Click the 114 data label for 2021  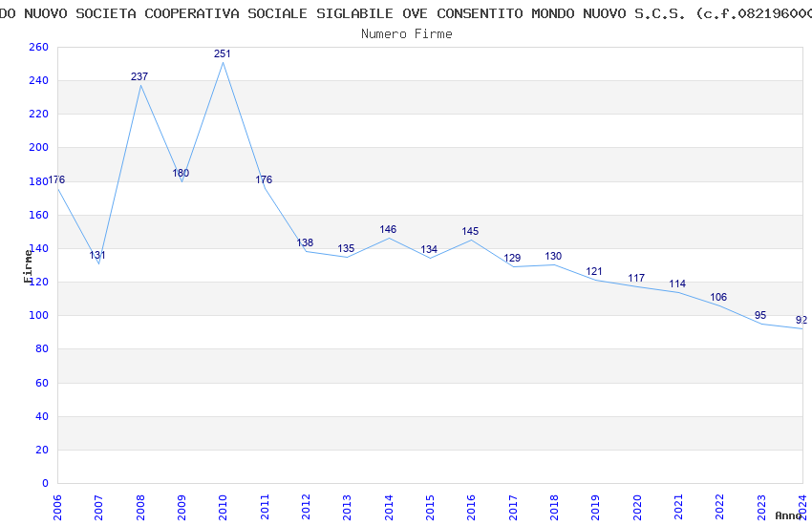pos(677,283)
